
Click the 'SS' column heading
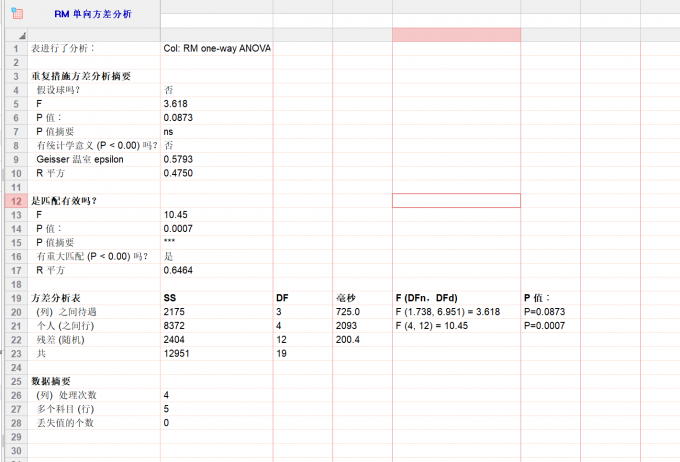(170, 298)
